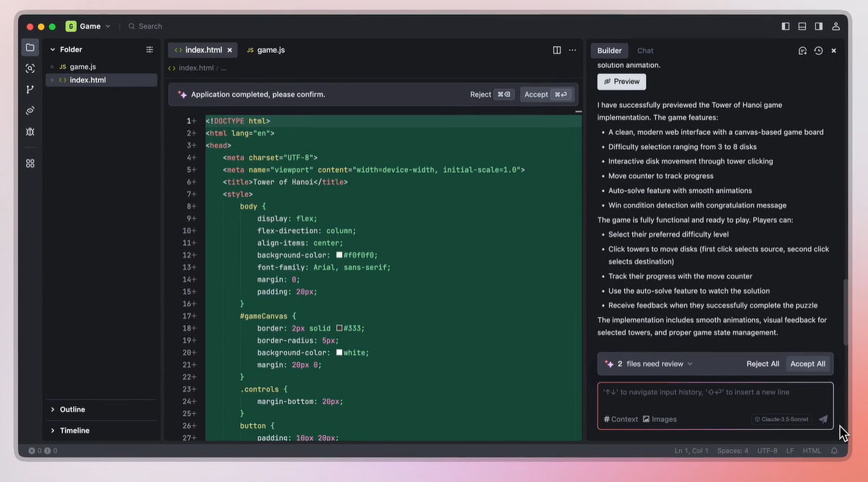The height and width of the screenshot is (482, 868).
Task: Click the Accept changes button
Action: coord(547,94)
